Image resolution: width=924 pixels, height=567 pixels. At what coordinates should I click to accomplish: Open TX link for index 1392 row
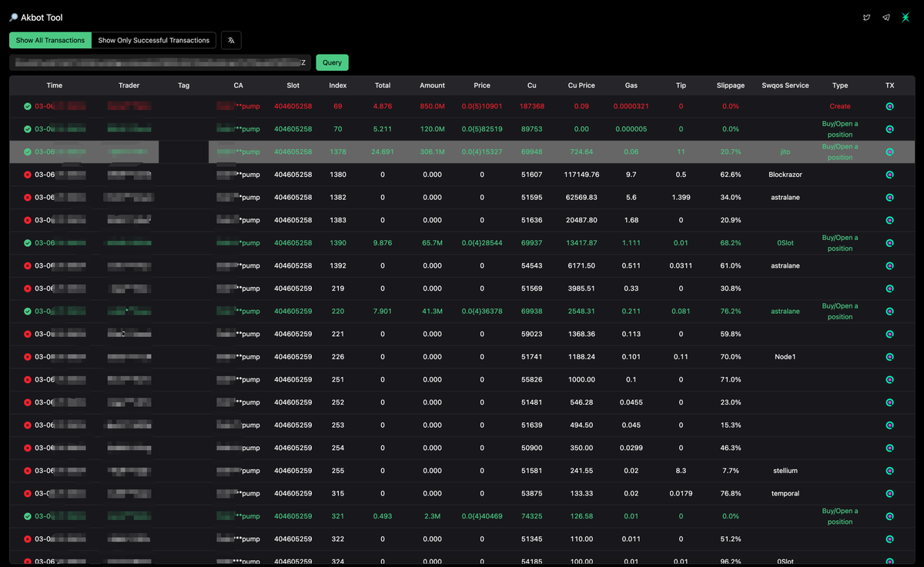[889, 265]
